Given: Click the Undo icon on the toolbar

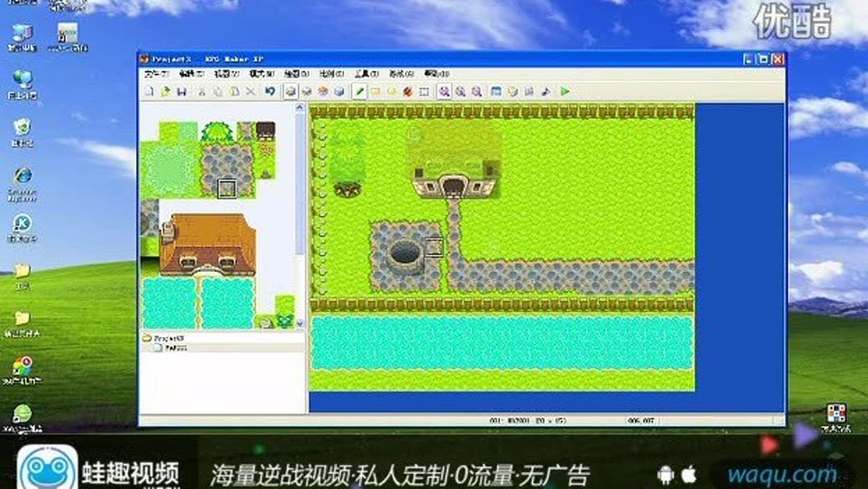Looking at the screenshot, I should 268,90.
